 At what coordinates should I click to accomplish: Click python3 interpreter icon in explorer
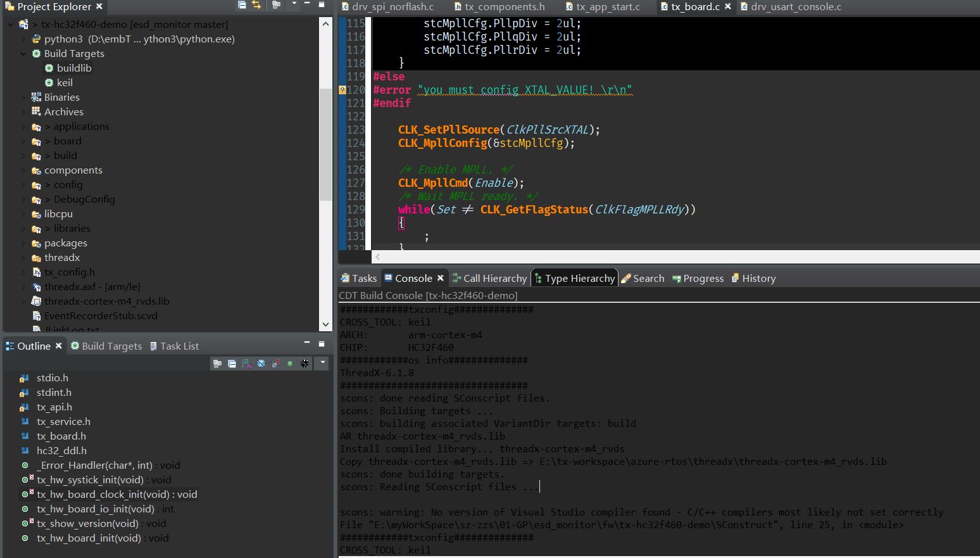pos(36,39)
